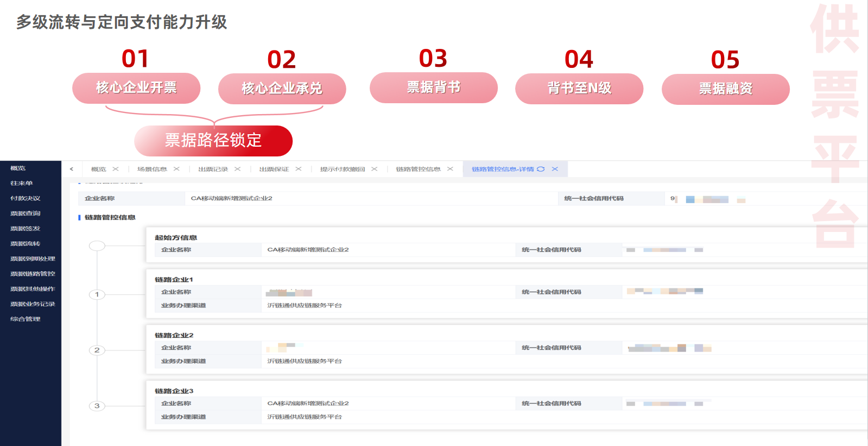Screen dimensions: 868x446
Task: Click the 链路企业3 card heading
Action: (x=174, y=391)
